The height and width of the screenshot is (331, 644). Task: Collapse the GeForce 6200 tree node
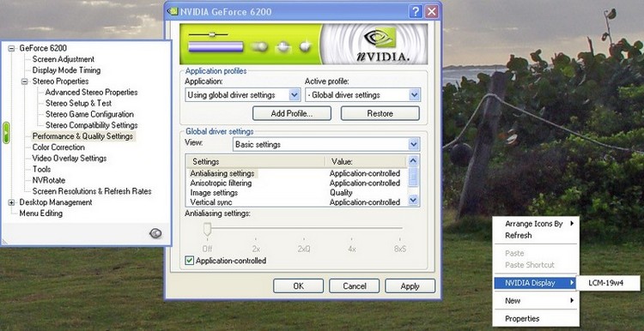point(11,48)
